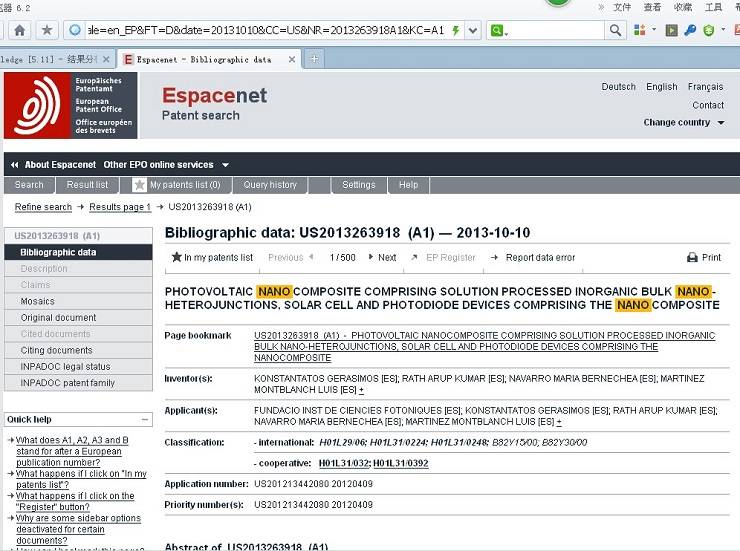Open the address bar history dropdown
740x551 pixels.
point(473,30)
